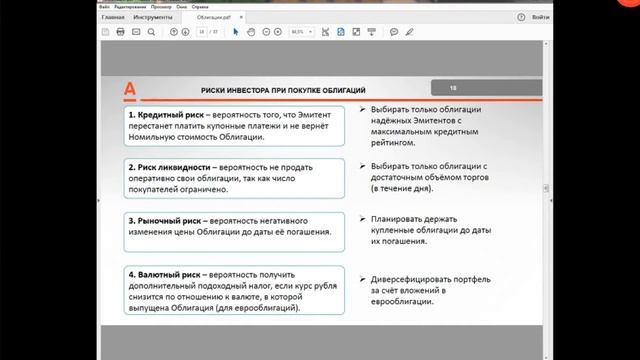The width and height of the screenshot is (640, 360).
Task: Click the Save file icon
Action: click(106, 32)
